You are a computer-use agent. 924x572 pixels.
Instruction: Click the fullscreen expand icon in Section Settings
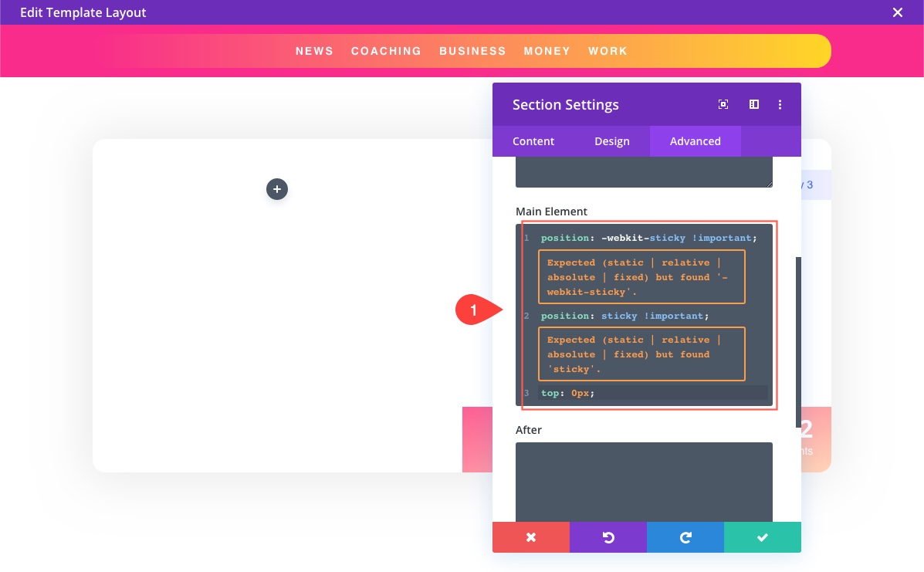[x=723, y=104]
